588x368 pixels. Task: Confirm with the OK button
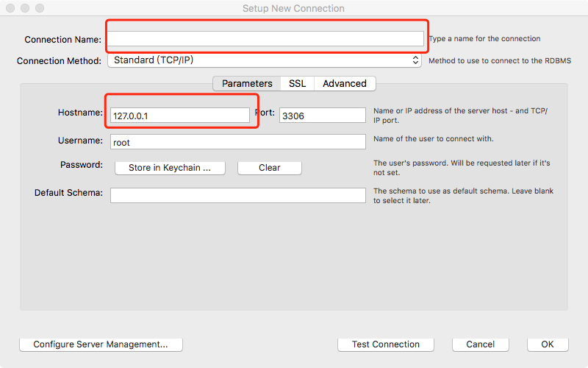tap(548, 344)
